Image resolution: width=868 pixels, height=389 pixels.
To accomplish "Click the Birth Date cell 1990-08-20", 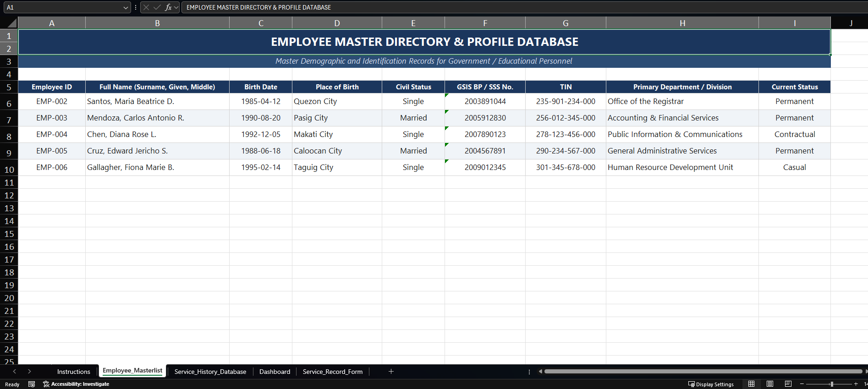I will pyautogui.click(x=261, y=118).
